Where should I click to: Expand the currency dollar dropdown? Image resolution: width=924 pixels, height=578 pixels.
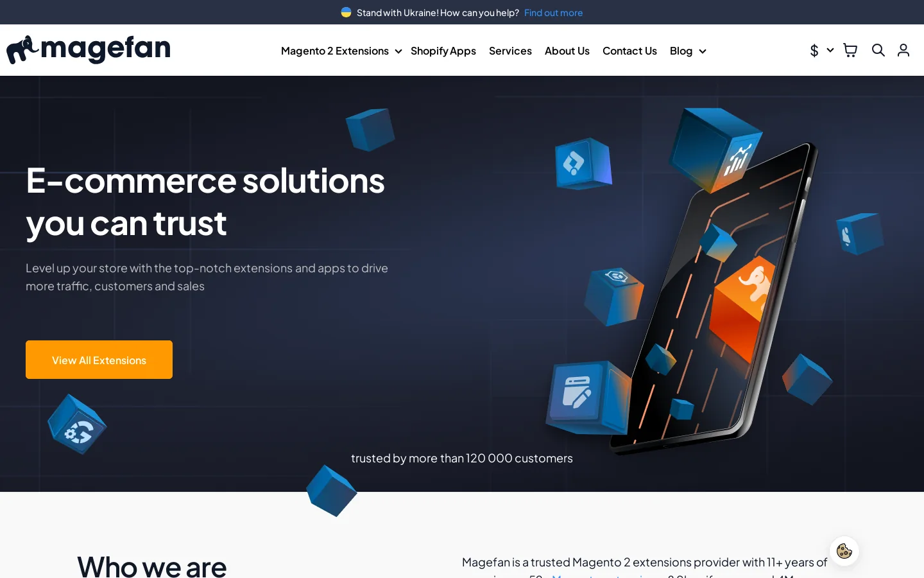tap(821, 50)
